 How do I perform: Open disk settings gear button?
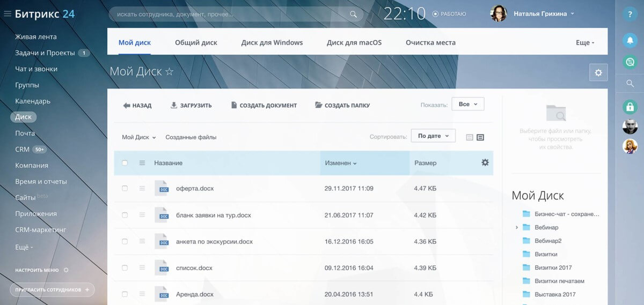tap(598, 72)
